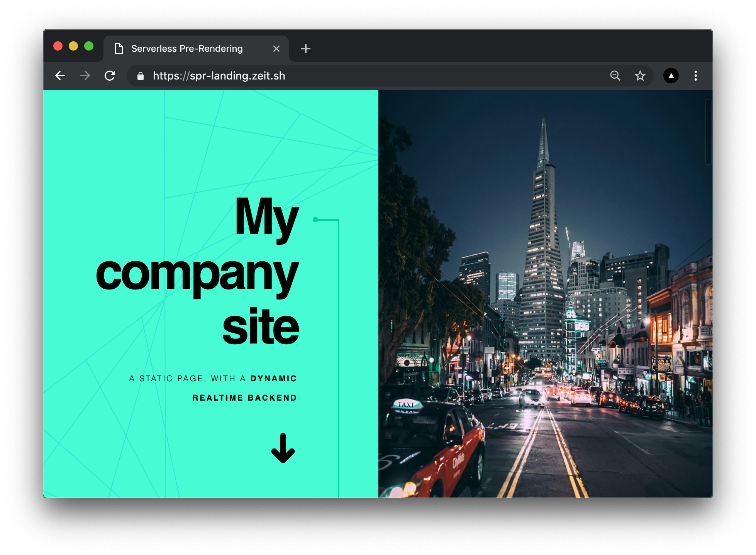Open the browser profile avatar icon

tap(671, 76)
